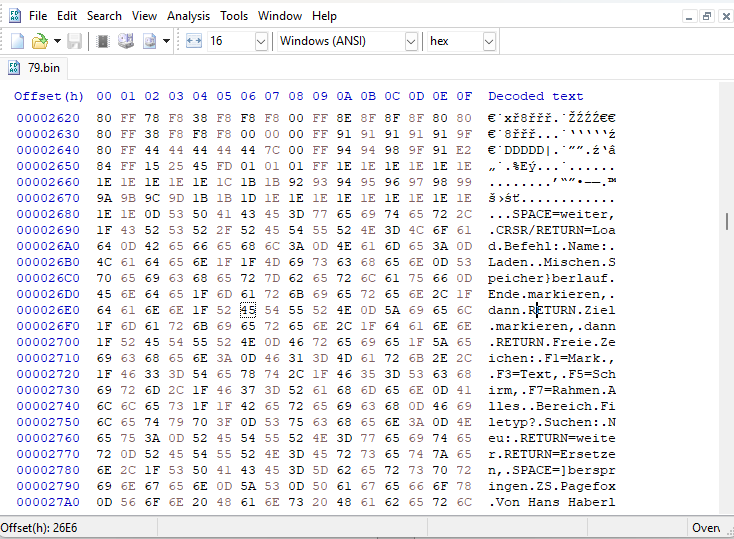Click byte E2 at the end of row 00002640
This screenshot has height=539, width=734.
click(464, 150)
